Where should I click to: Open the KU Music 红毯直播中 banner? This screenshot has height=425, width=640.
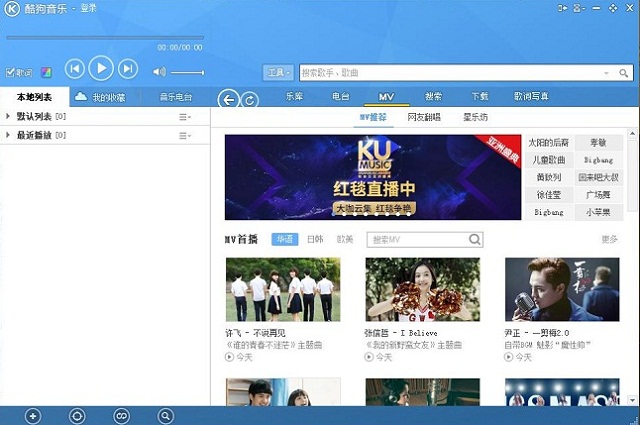click(373, 177)
